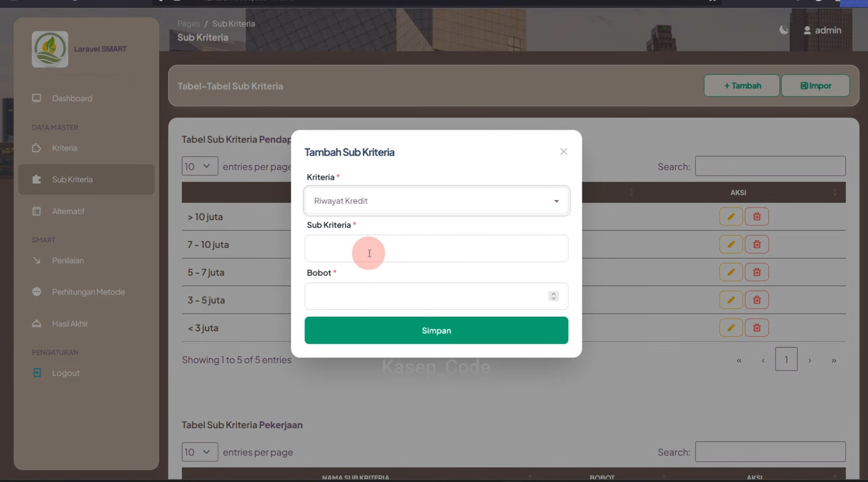Go to first page with « button
The width and height of the screenshot is (868, 482).
pos(739,360)
